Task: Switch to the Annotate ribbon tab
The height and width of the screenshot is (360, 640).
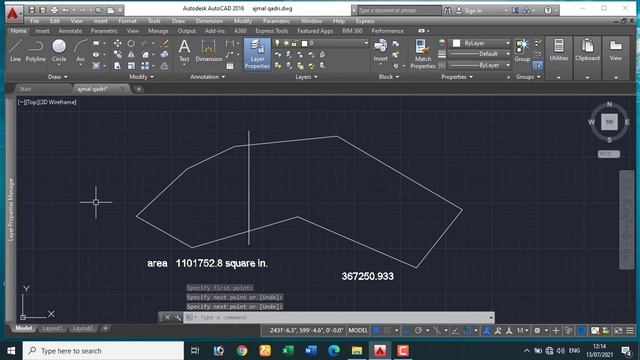Action: (x=70, y=31)
